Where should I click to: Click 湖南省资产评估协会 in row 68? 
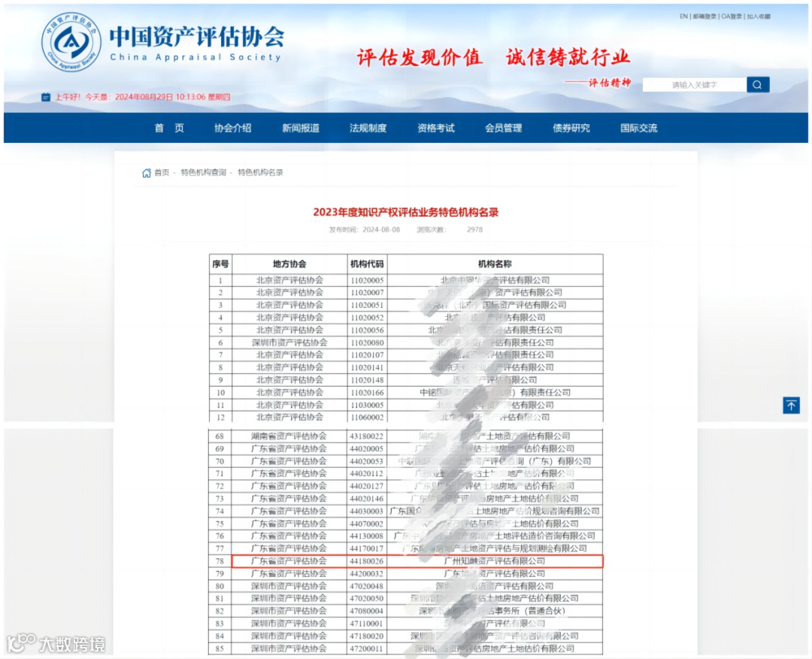pos(289,436)
